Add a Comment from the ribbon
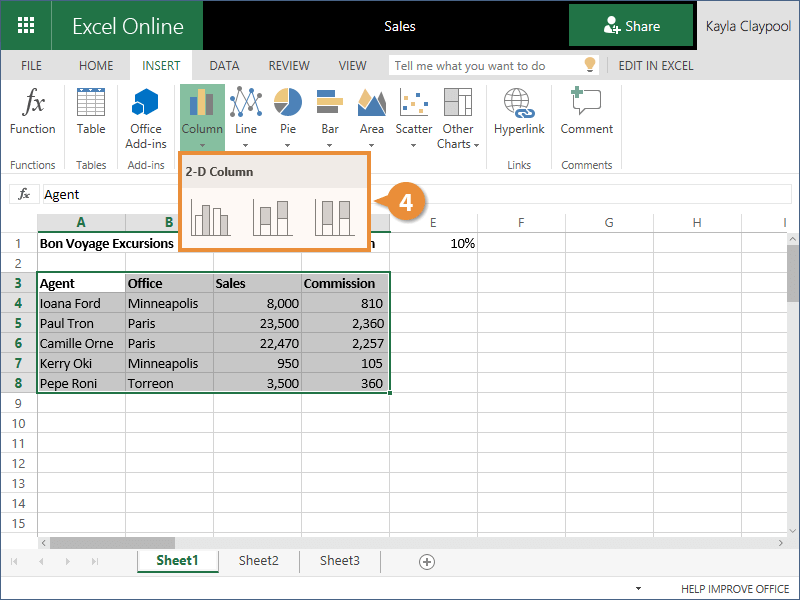The width and height of the screenshot is (800, 600). pyautogui.click(x=586, y=112)
